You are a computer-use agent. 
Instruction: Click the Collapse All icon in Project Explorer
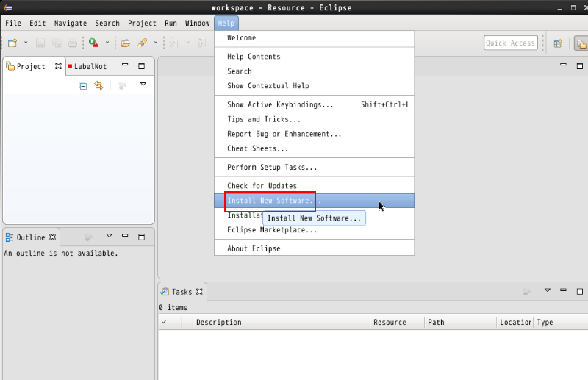pyautogui.click(x=83, y=86)
